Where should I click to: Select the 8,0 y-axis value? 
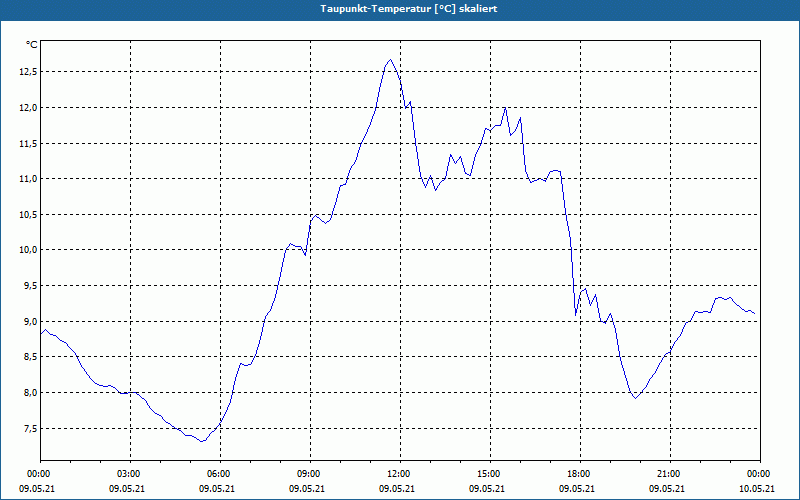click(x=30, y=392)
